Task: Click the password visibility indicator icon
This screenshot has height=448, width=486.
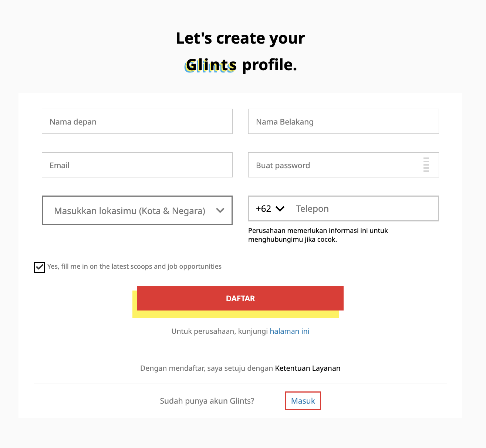Action: point(426,165)
